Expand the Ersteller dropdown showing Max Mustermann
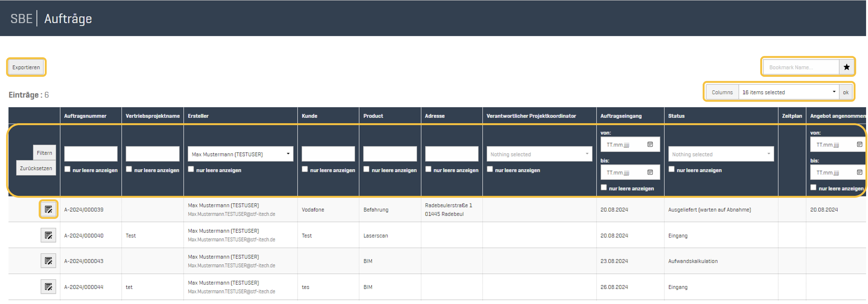Viewport: 868px width, 304px height. point(240,154)
